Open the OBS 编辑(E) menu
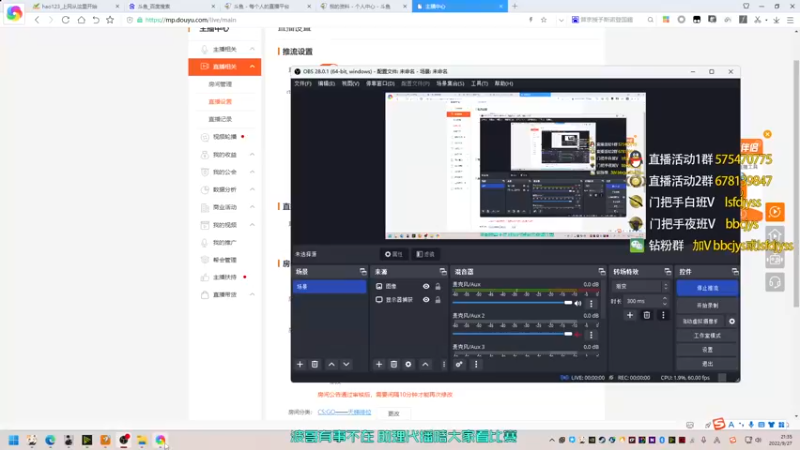 pos(326,84)
